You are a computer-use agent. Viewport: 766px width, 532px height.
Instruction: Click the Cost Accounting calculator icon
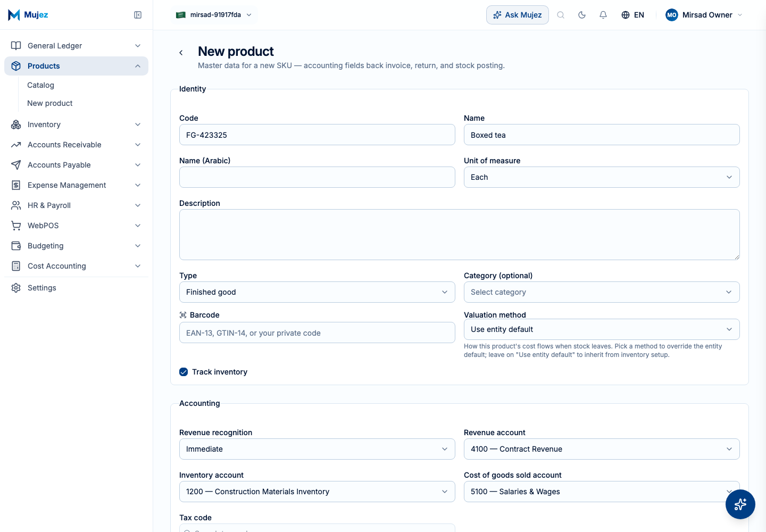click(16, 266)
